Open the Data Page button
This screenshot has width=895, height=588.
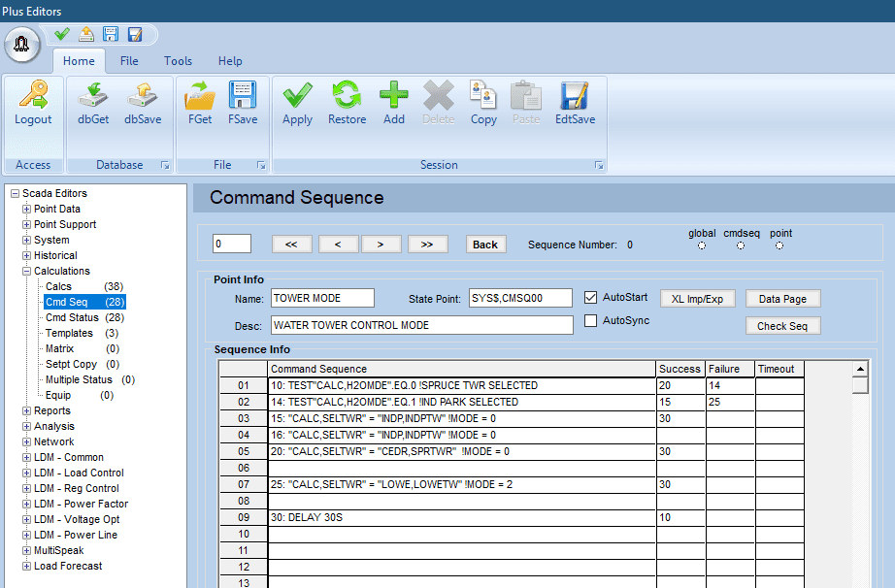coord(782,299)
